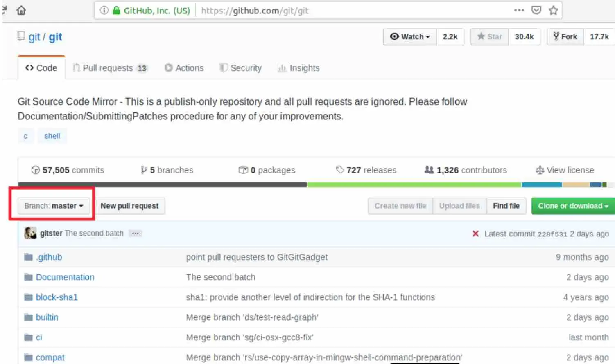
Task: Click the browser Home icon
Action: point(21,10)
